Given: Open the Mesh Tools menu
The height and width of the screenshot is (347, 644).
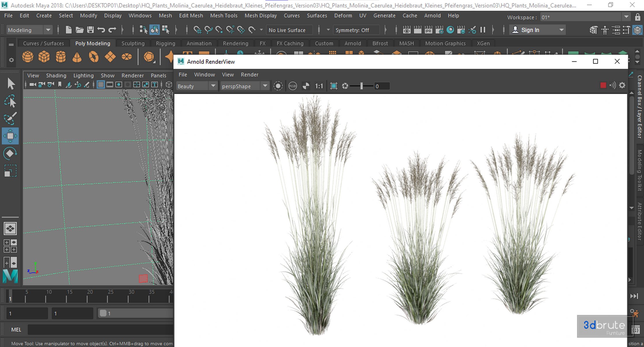Looking at the screenshot, I should tap(224, 16).
